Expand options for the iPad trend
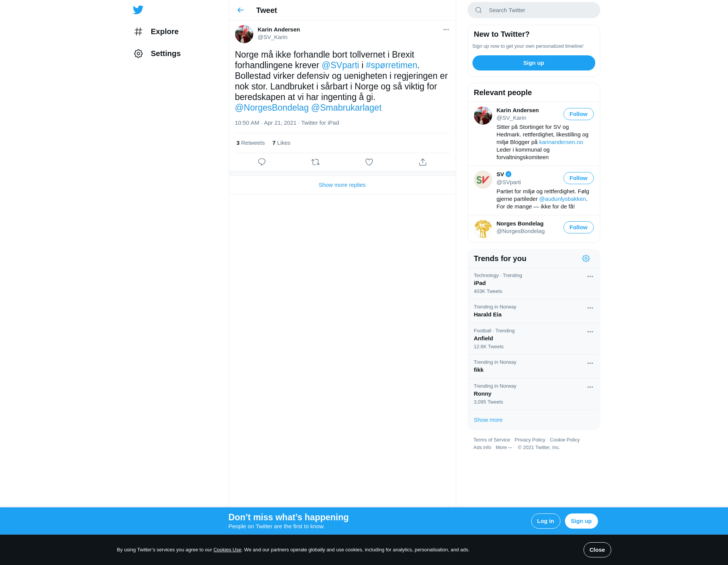Image resolution: width=728 pixels, height=565 pixels. click(x=590, y=277)
